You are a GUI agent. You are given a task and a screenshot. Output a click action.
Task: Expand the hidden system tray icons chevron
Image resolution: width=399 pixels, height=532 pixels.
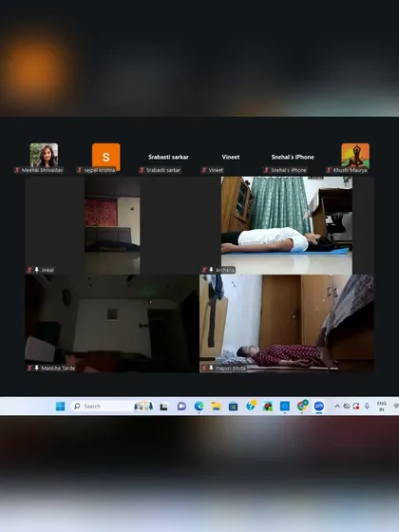click(x=337, y=407)
